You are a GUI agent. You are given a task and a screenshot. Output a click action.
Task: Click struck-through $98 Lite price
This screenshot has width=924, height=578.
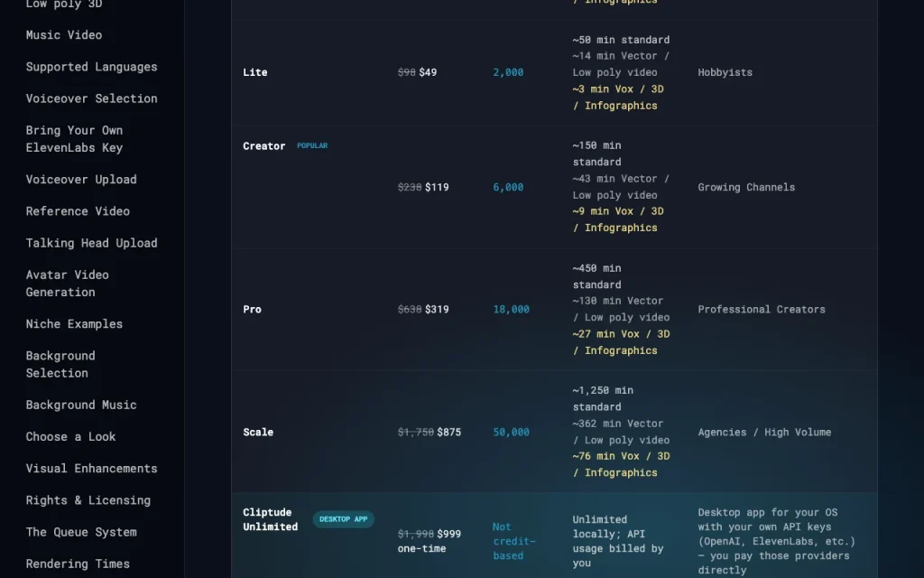click(407, 72)
